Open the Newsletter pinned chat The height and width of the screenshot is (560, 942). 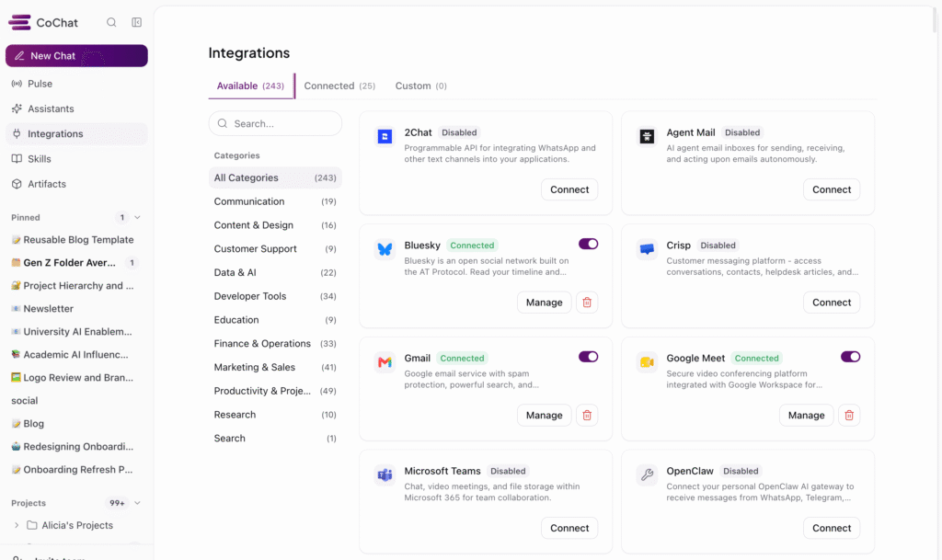pos(76,309)
